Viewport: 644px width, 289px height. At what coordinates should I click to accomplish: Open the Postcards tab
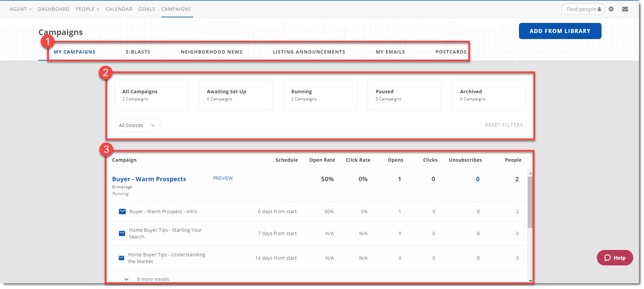tap(451, 52)
